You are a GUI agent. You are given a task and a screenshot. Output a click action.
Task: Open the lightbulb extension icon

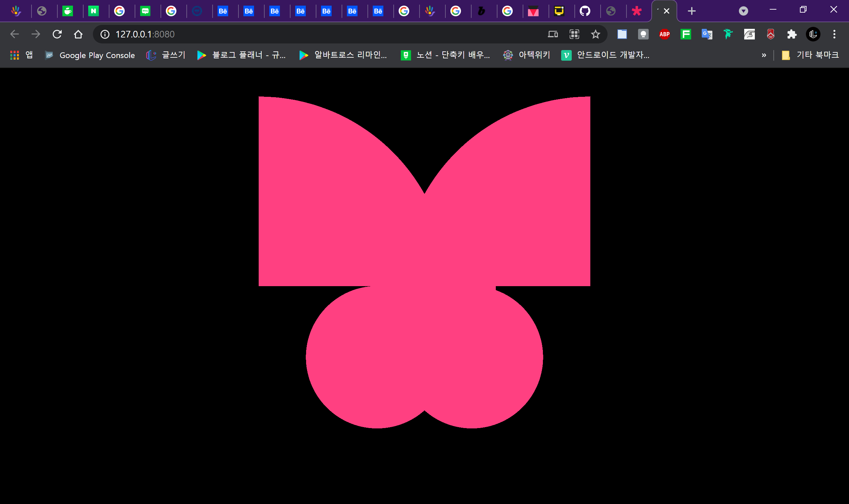pos(643,34)
